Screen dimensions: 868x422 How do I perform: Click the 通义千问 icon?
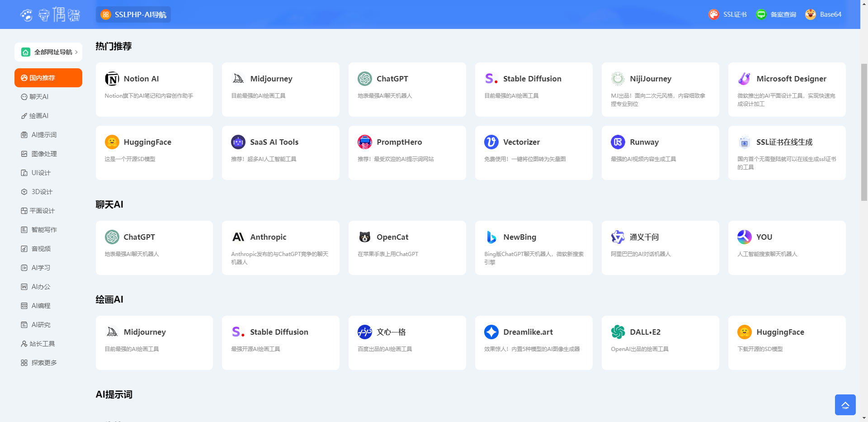point(618,237)
